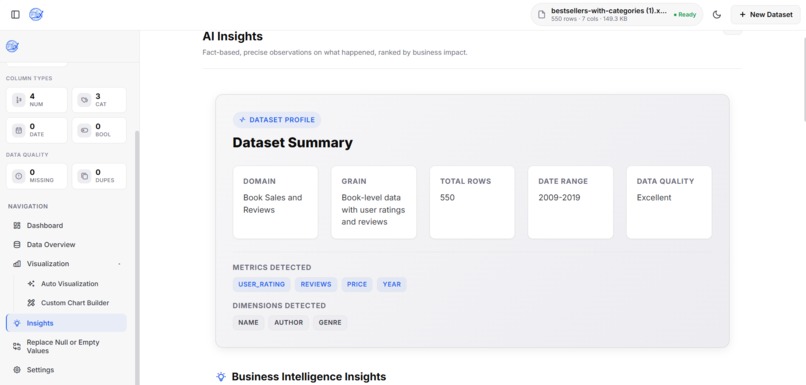Open Settings in the sidebar
The width and height of the screenshot is (806, 385).
point(66,370)
